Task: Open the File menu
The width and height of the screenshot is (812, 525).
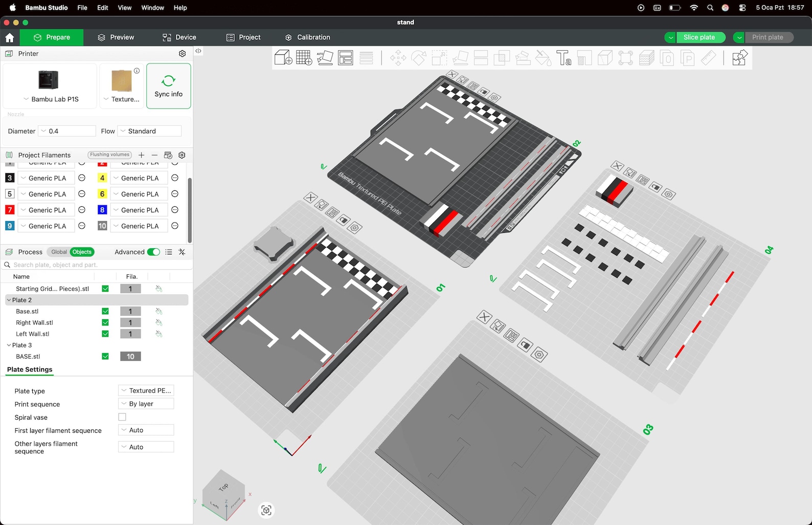Action: (x=82, y=8)
